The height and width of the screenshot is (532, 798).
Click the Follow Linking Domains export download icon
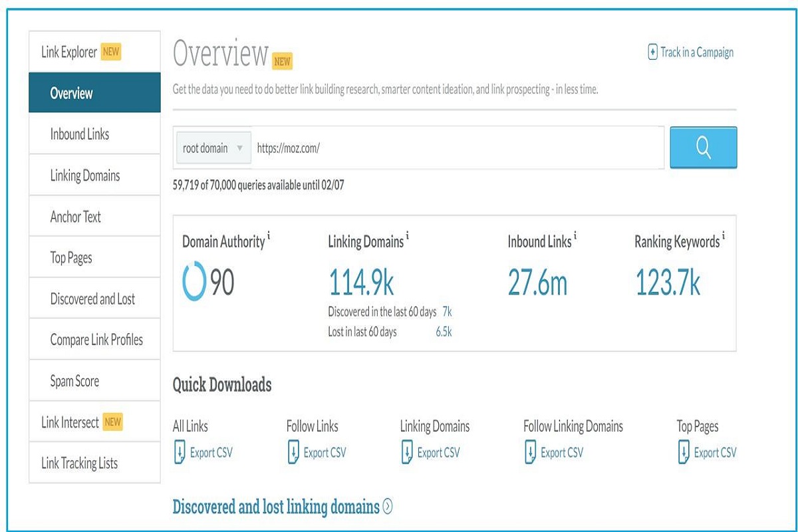point(530,453)
